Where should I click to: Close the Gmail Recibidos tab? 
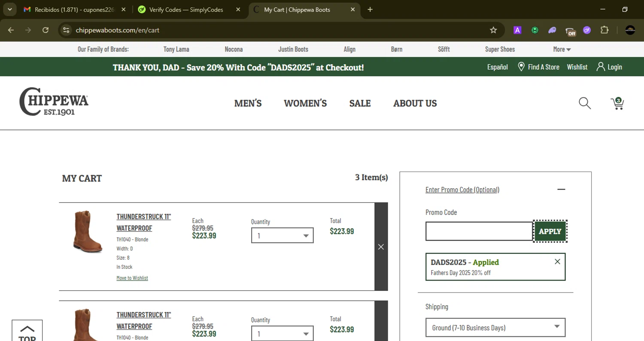124,9
